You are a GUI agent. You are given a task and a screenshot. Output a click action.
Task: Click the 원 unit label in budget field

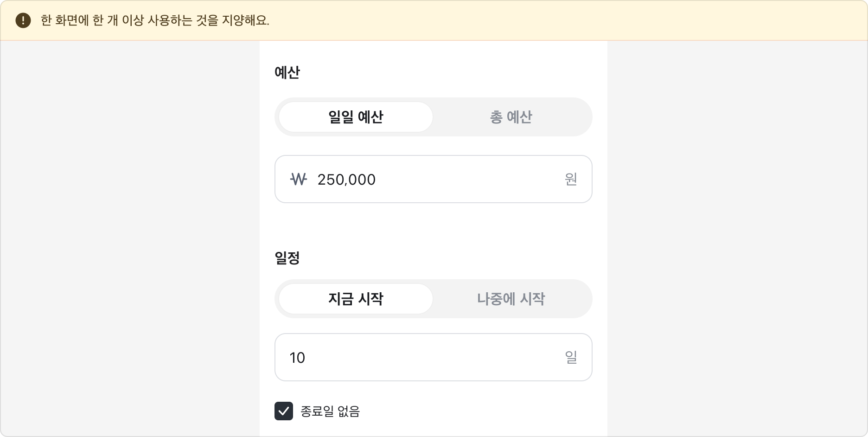[x=571, y=180]
